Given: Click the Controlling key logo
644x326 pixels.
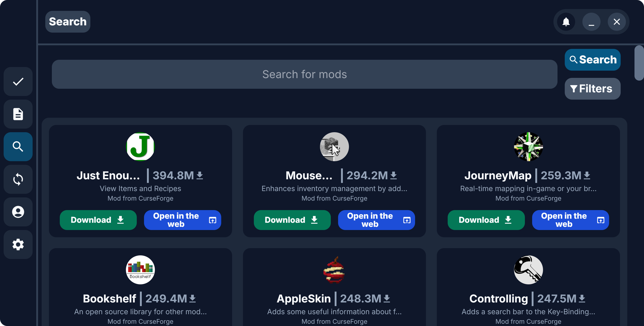Looking at the screenshot, I should pos(528,270).
